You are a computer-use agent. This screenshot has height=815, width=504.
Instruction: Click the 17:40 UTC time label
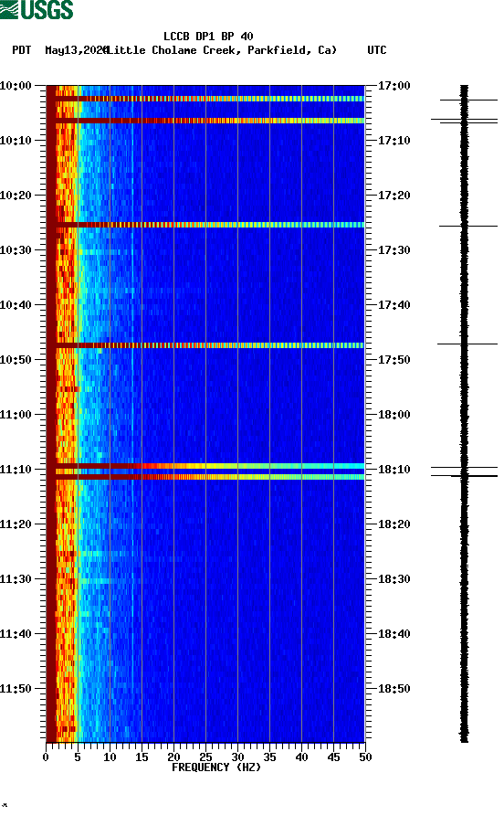point(394,305)
